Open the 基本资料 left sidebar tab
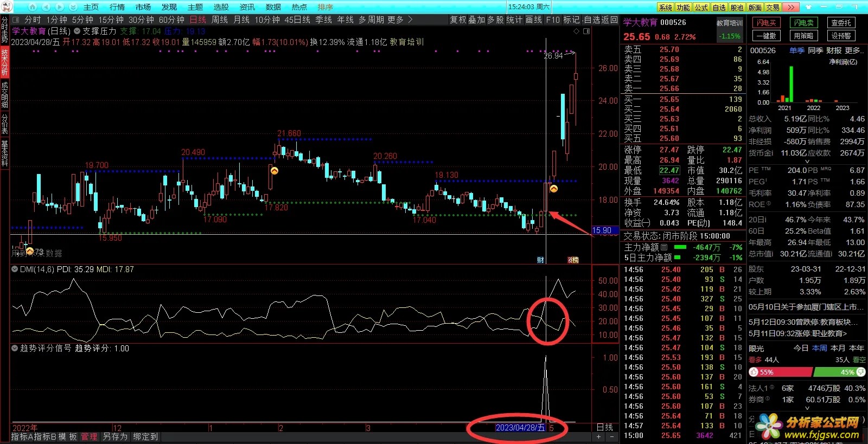This screenshot has width=868, height=444. (4, 153)
